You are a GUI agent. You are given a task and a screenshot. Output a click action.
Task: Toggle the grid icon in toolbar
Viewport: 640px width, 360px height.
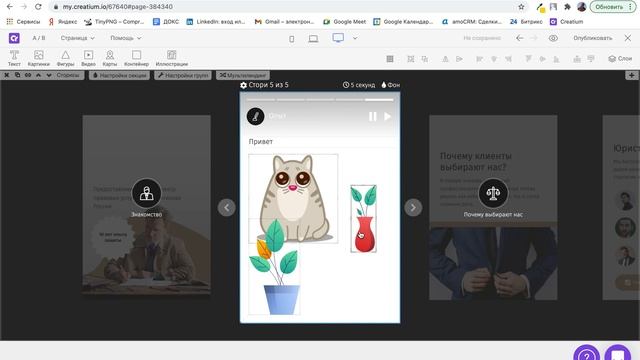pos(390,59)
